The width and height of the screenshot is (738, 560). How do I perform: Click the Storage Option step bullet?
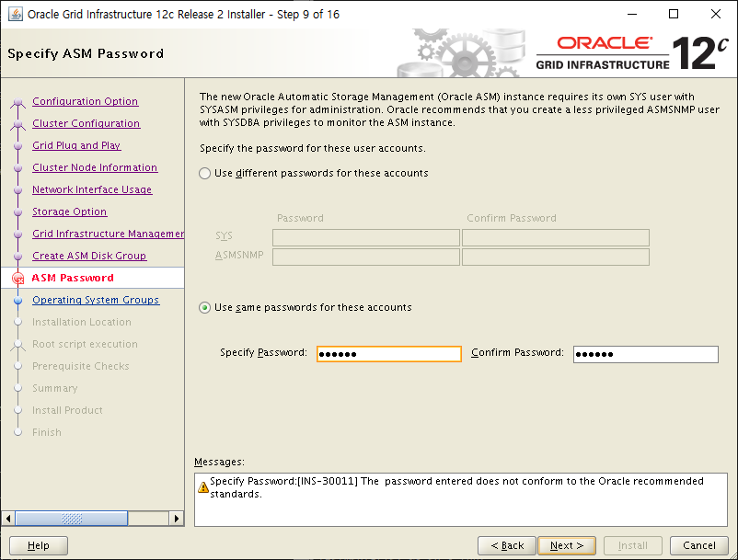tap(17, 212)
